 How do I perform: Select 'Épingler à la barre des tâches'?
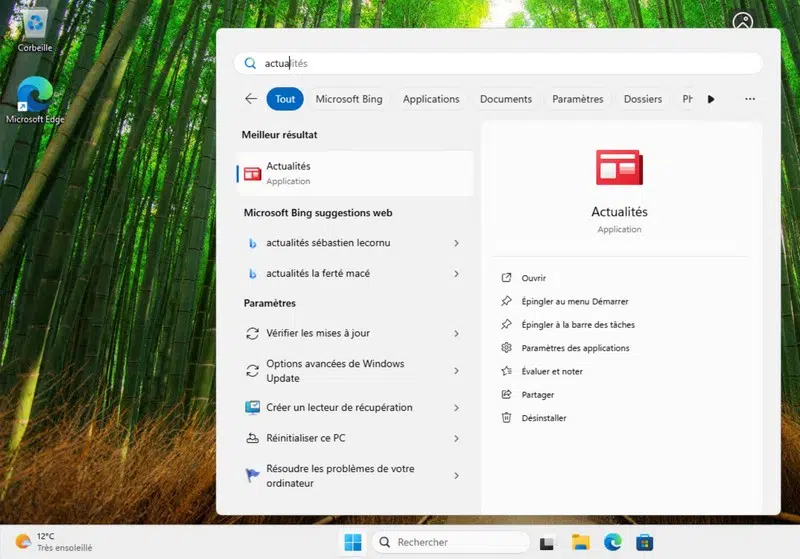tap(577, 325)
